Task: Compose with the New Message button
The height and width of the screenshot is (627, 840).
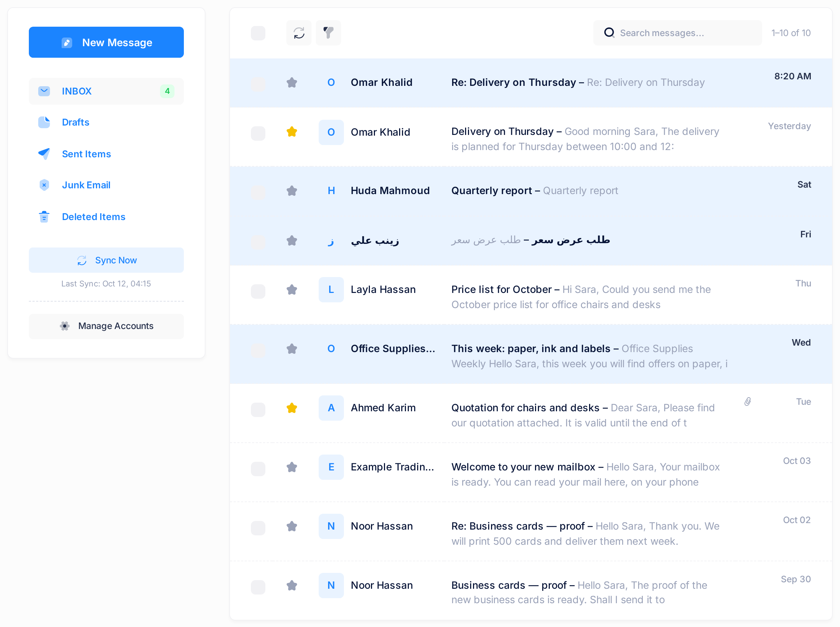Action: tap(106, 42)
